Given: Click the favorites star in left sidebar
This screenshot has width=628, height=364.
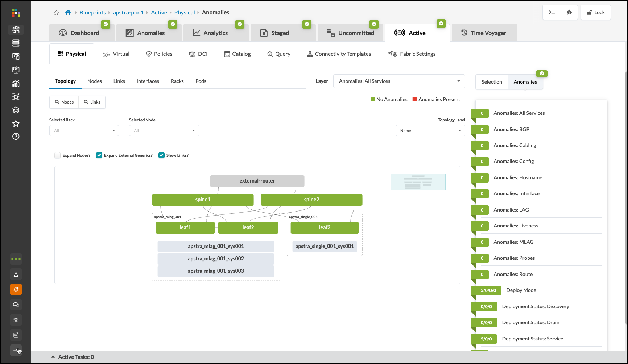Looking at the screenshot, I should 16,124.
